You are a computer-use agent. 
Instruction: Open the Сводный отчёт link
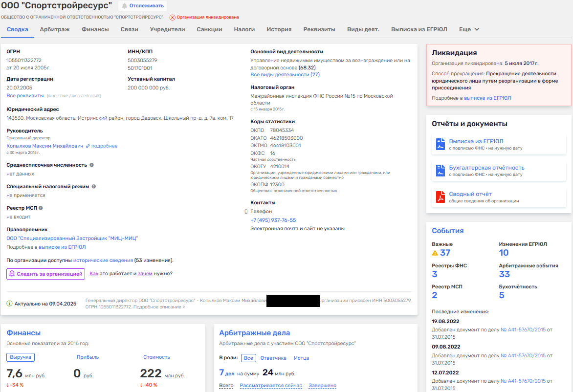[470, 194]
